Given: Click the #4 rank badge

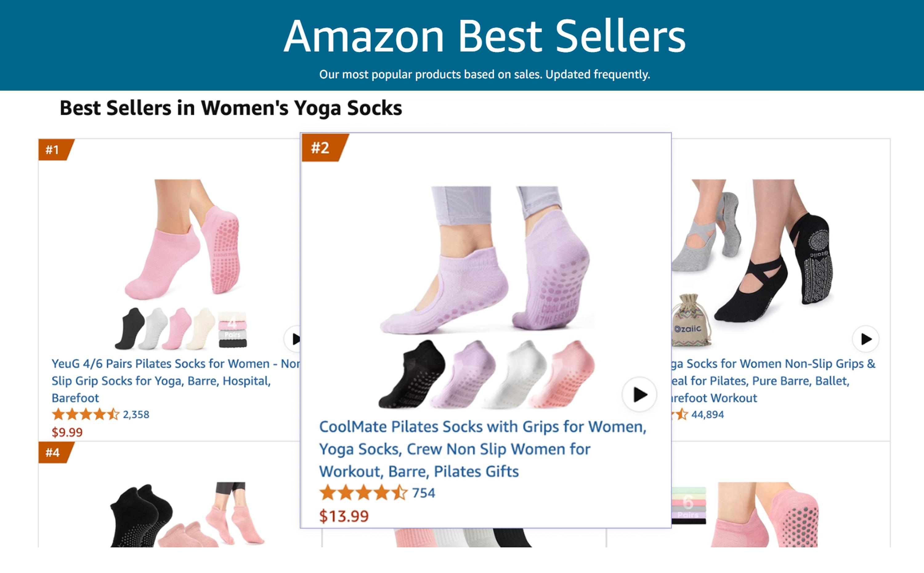Looking at the screenshot, I should coord(55,452).
